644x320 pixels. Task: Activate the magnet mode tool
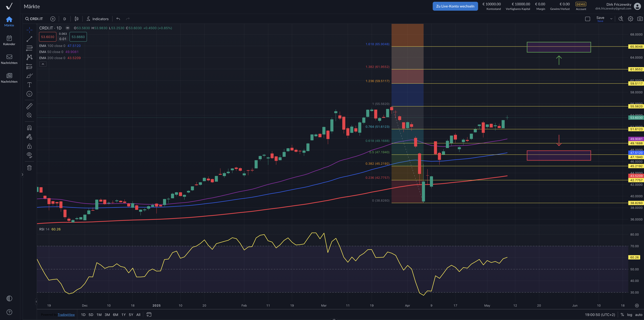(x=29, y=128)
